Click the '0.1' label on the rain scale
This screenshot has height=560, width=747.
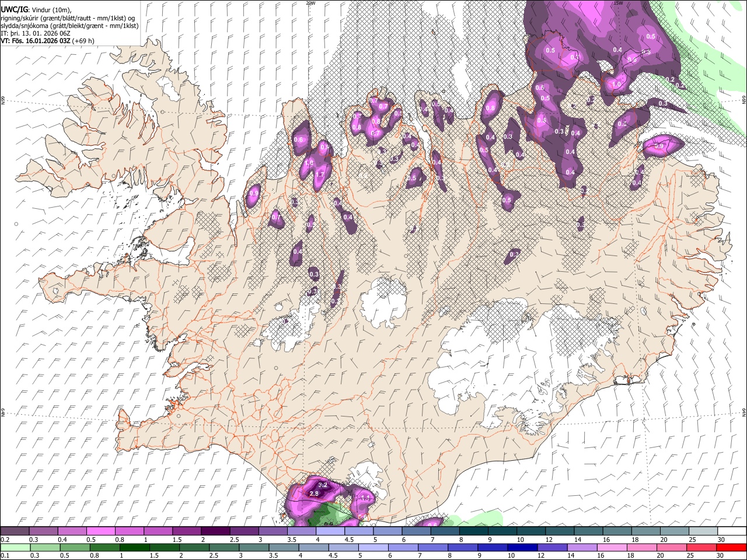pyautogui.click(x=5, y=555)
